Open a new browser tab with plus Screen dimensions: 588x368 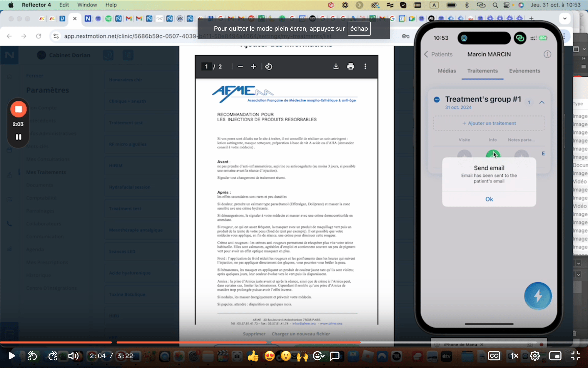click(x=531, y=19)
